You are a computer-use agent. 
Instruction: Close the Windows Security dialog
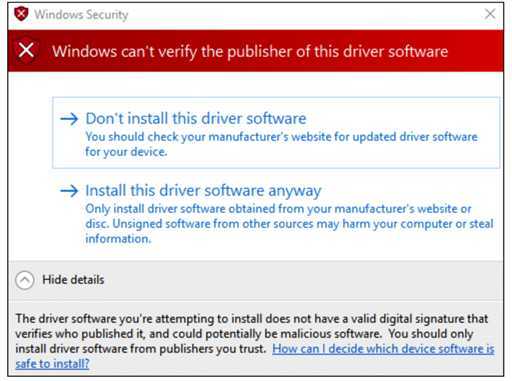click(x=490, y=14)
